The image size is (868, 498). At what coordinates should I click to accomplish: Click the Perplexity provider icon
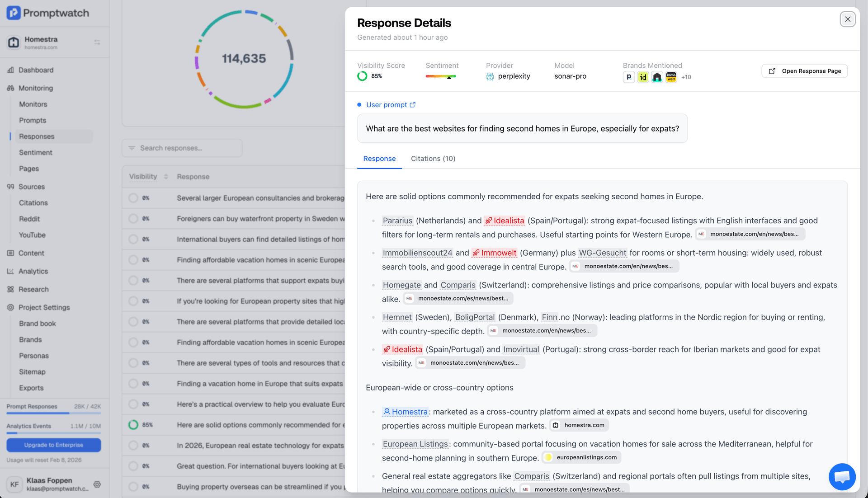[490, 76]
